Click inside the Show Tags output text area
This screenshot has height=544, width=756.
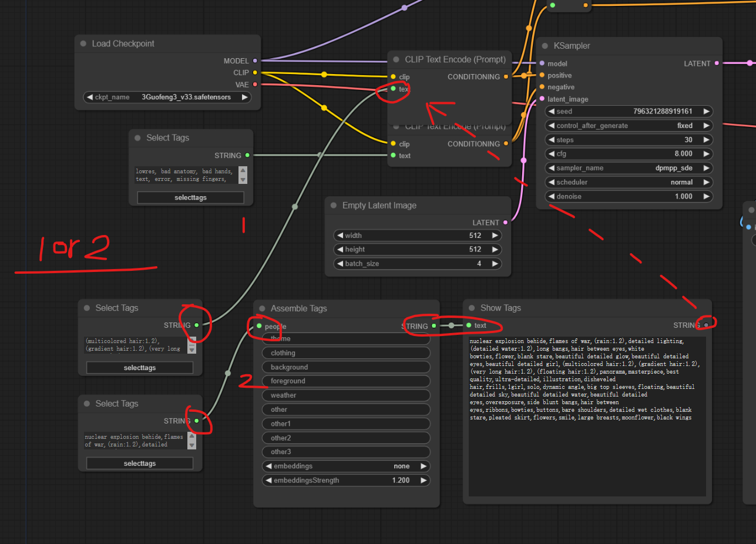(587, 416)
